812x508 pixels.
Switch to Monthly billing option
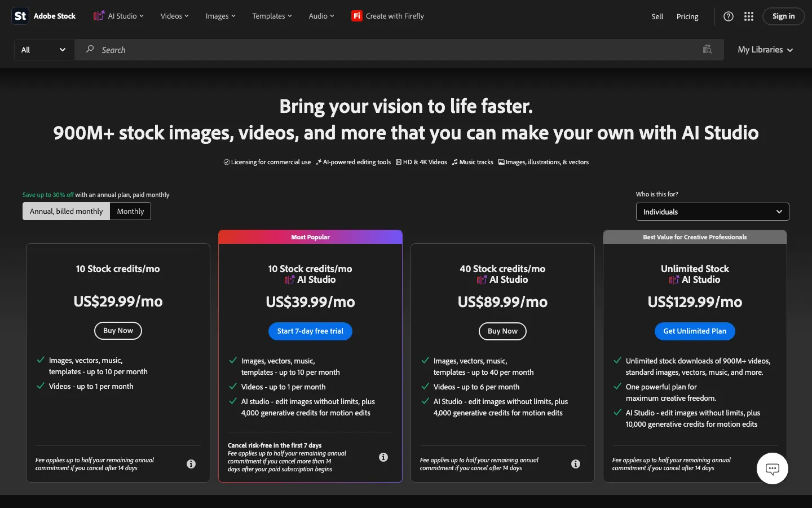click(x=131, y=211)
